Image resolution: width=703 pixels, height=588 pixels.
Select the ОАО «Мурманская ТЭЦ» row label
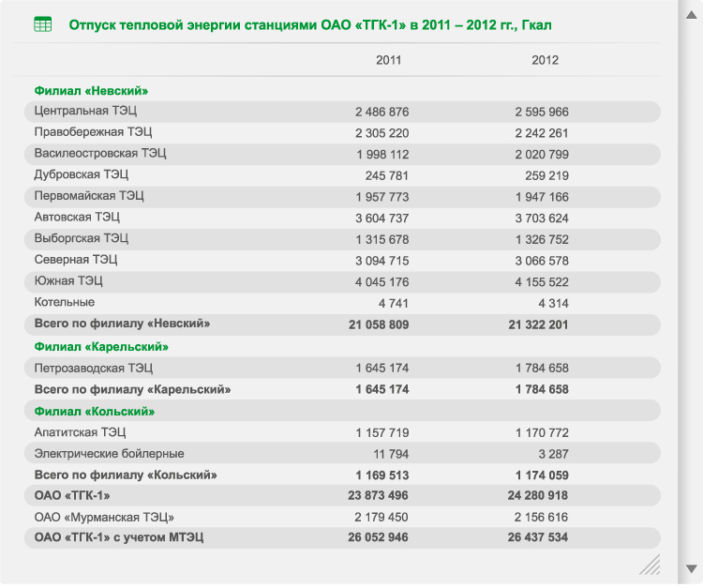click(104, 517)
